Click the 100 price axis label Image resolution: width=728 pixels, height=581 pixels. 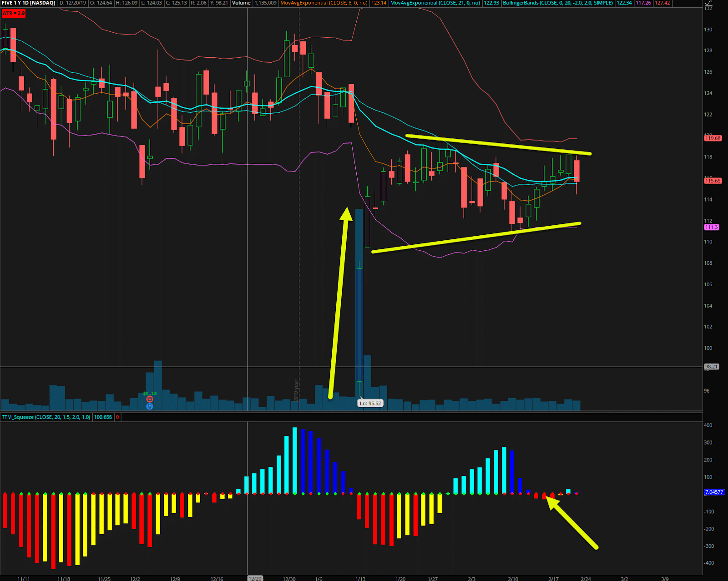[x=708, y=348]
